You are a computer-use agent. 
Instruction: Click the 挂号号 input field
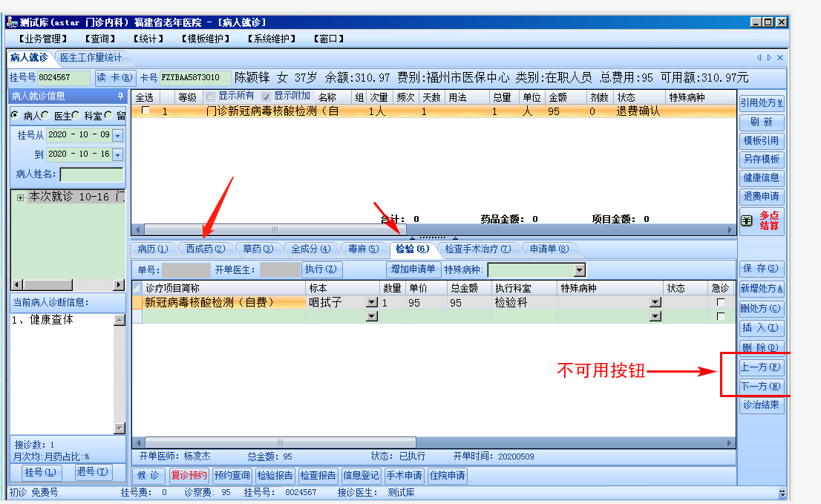pos(63,77)
